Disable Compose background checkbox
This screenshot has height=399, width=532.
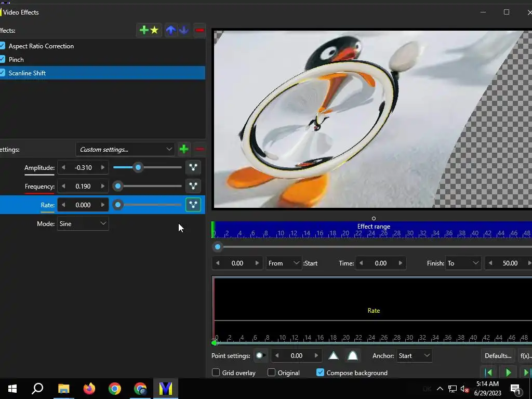pyautogui.click(x=320, y=373)
